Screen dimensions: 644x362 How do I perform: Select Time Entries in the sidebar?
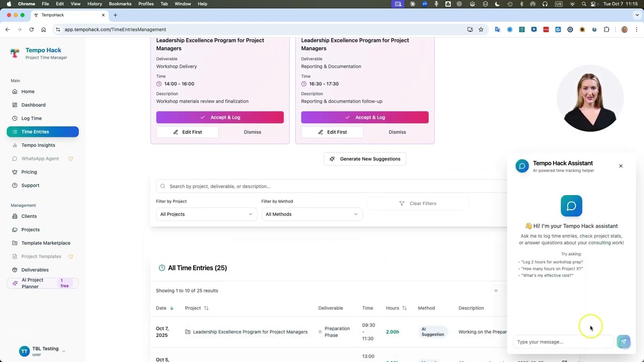(43, 132)
